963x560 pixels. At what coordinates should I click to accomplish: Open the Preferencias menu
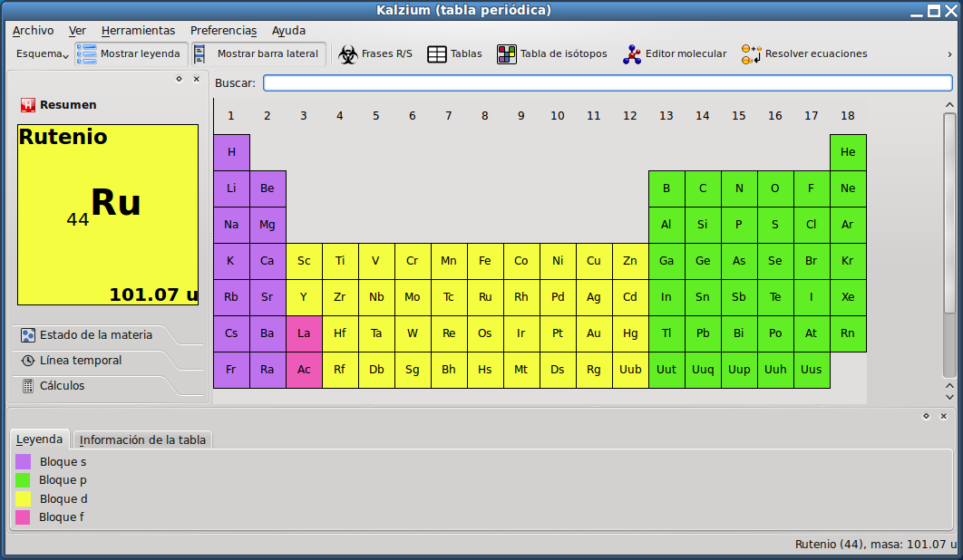coord(224,30)
